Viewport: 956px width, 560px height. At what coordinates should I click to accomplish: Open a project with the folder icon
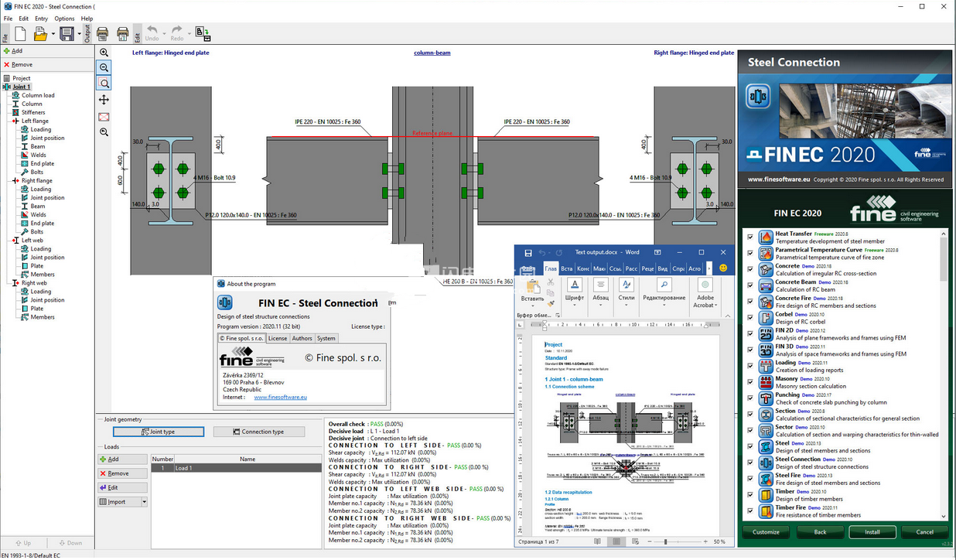tap(40, 34)
